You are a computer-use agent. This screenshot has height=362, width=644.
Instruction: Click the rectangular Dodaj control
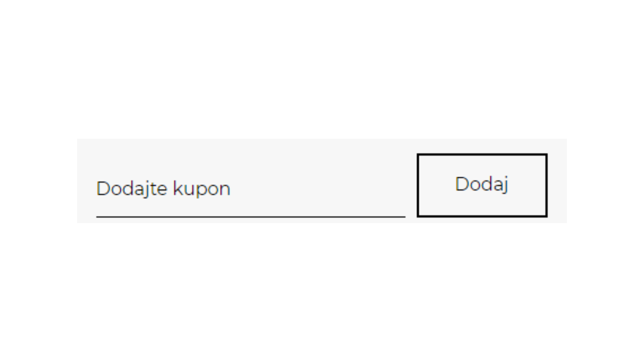point(482,185)
